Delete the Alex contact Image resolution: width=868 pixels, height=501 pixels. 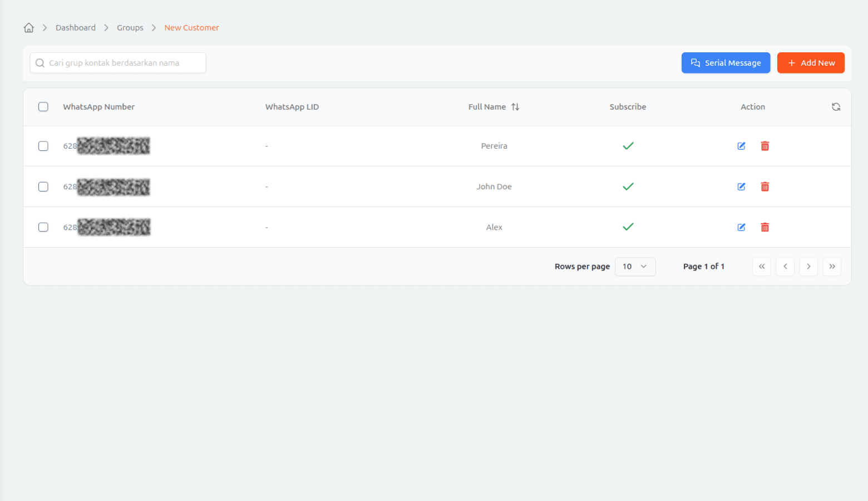pos(765,227)
